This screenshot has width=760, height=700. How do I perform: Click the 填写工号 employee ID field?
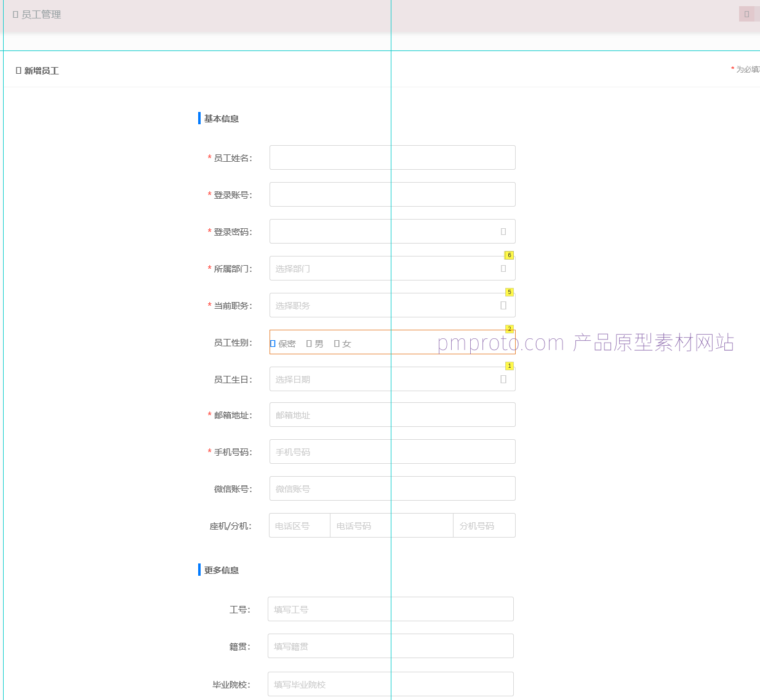[390, 610]
